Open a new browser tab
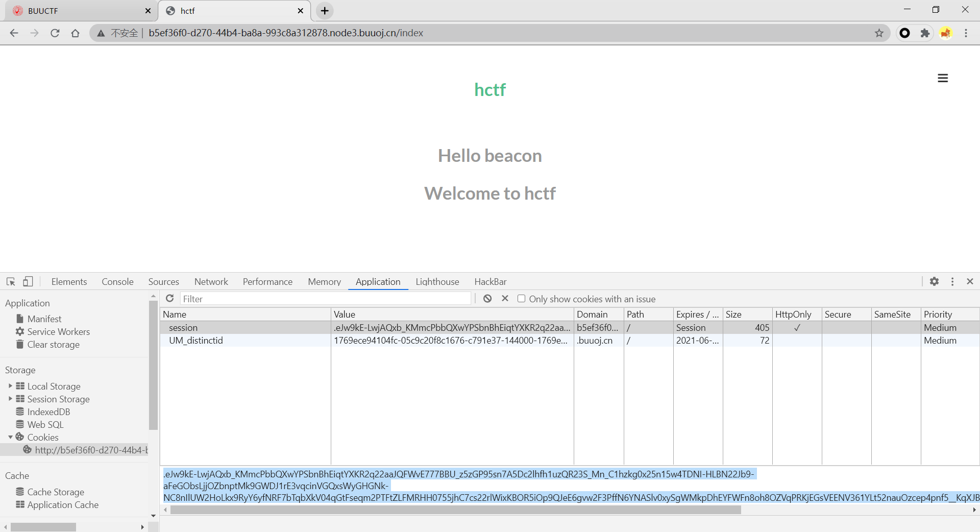The height and width of the screenshot is (532, 980). tap(325, 11)
